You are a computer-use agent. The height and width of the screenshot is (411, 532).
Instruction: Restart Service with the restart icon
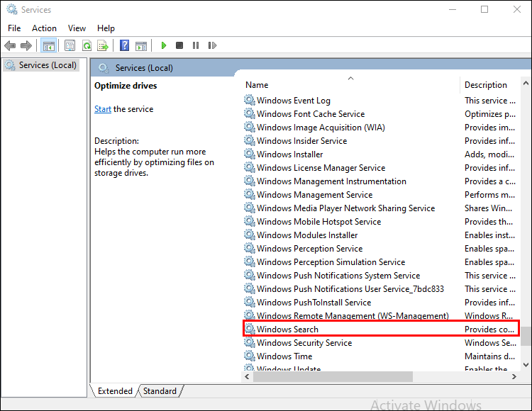click(212, 45)
